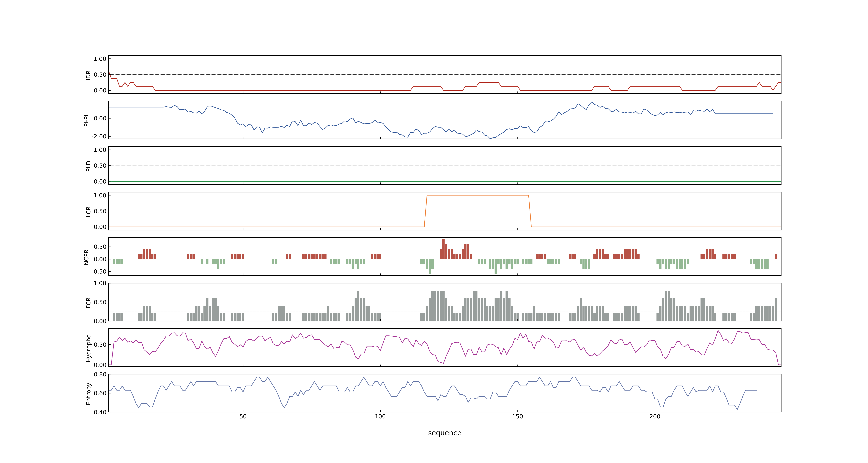
Task: Click the "0.80" tick on the Entropy axis
Action: tap(100, 374)
